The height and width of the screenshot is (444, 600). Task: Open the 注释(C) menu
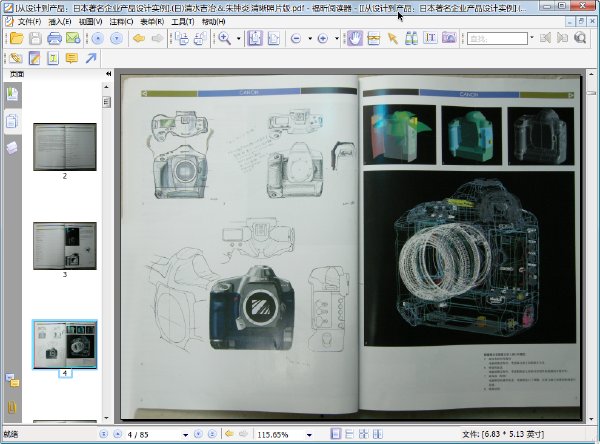coord(121,22)
